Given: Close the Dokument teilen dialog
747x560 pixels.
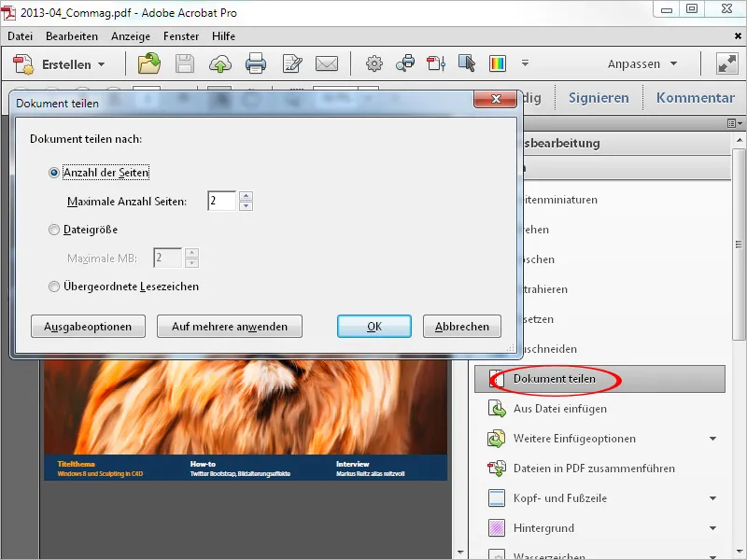Looking at the screenshot, I should coord(496,99).
